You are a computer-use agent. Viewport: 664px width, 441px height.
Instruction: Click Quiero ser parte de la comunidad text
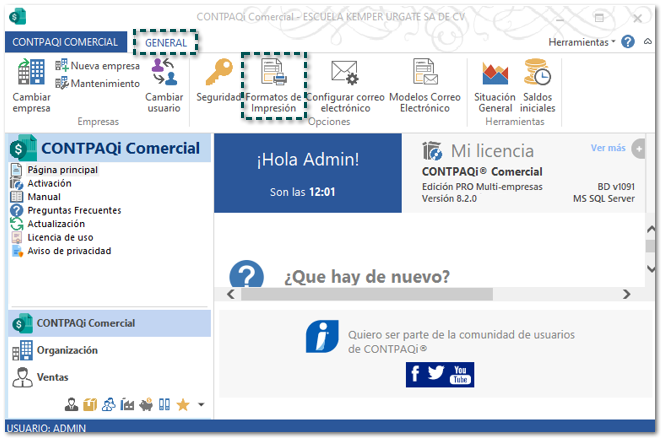461,341
